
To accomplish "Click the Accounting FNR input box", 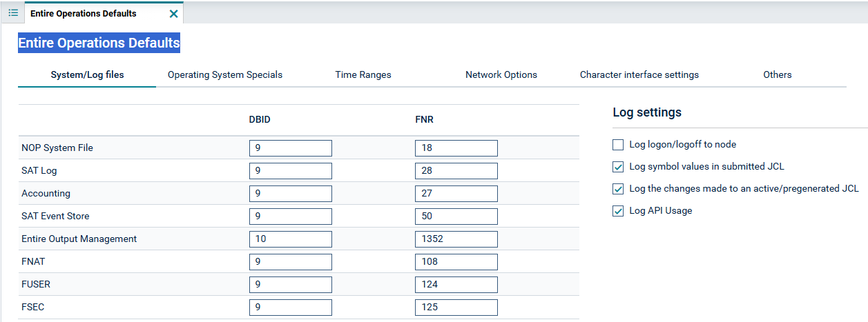I will click(x=456, y=194).
